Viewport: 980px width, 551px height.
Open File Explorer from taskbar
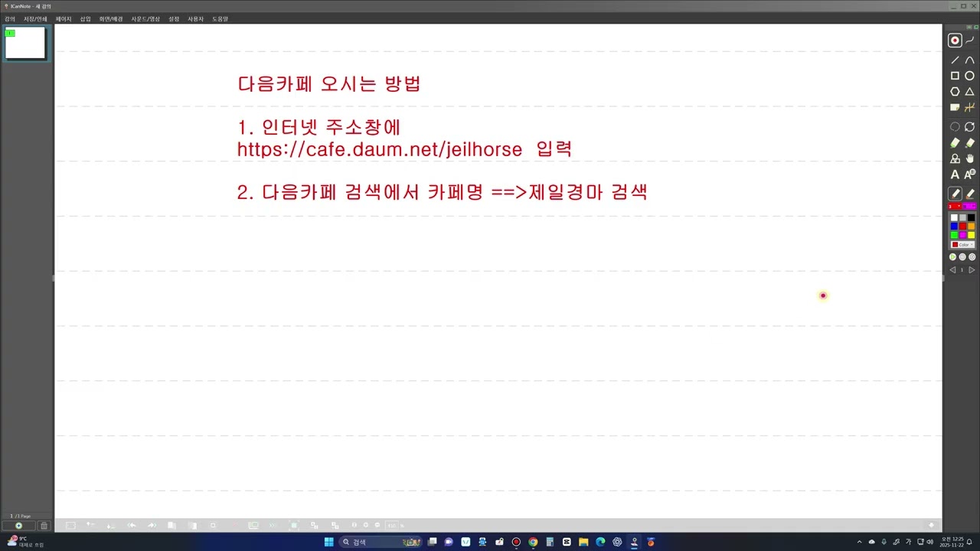click(583, 542)
